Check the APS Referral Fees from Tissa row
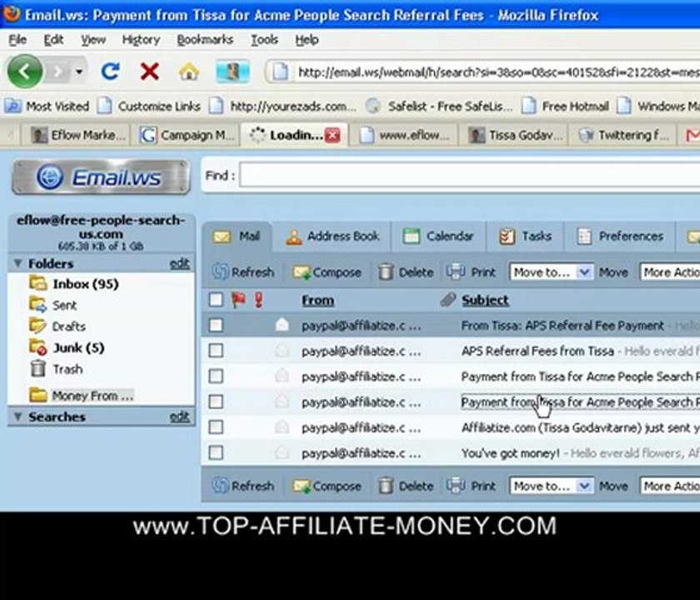Viewport: 700px width, 600px height. tap(216, 351)
